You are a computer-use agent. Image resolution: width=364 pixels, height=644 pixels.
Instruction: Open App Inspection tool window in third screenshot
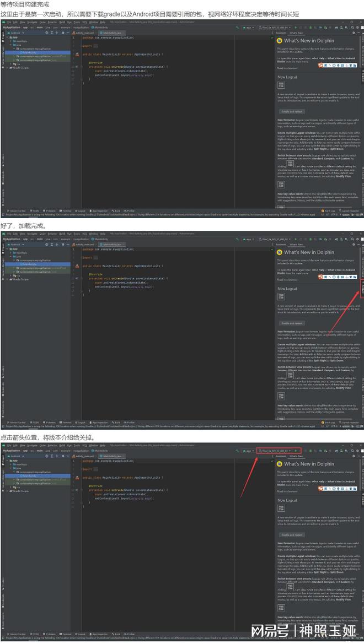[99, 634]
